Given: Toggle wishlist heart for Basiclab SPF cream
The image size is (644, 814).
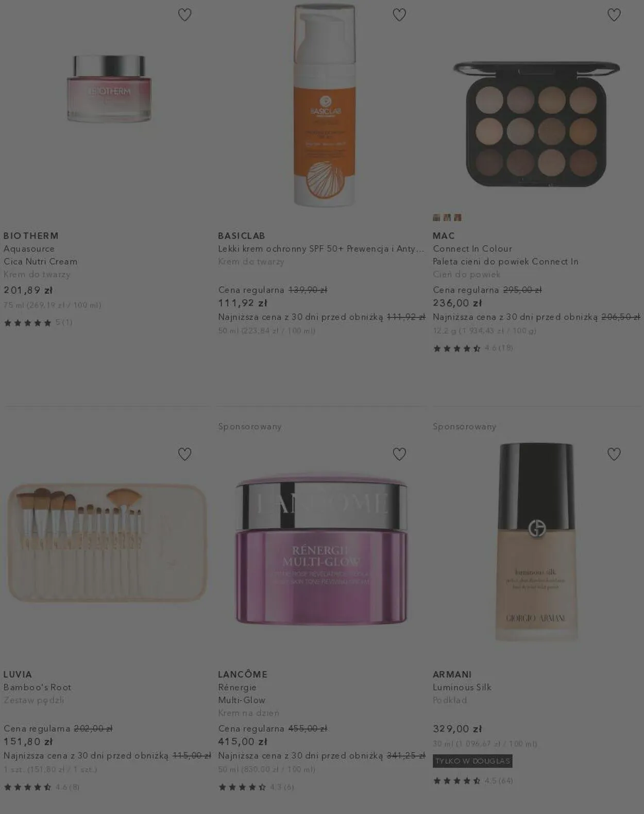Looking at the screenshot, I should pos(399,15).
